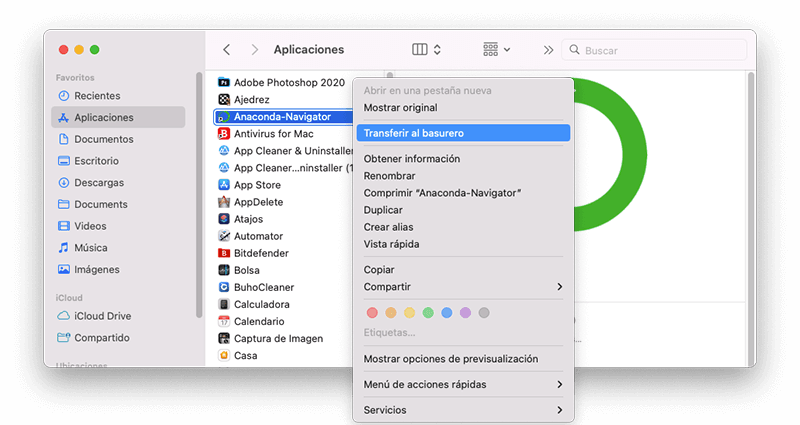The height and width of the screenshot is (425, 800).
Task: Click the AppDelete app icon
Action: point(223,202)
